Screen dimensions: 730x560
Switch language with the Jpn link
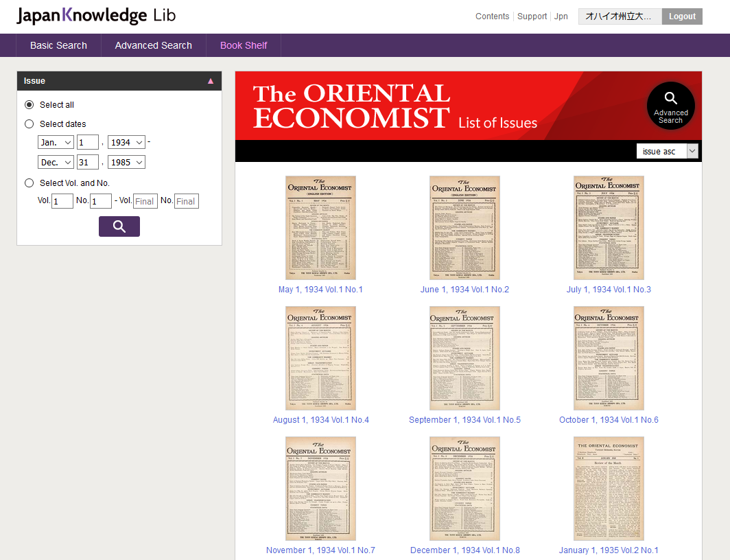click(x=561, y=16)
